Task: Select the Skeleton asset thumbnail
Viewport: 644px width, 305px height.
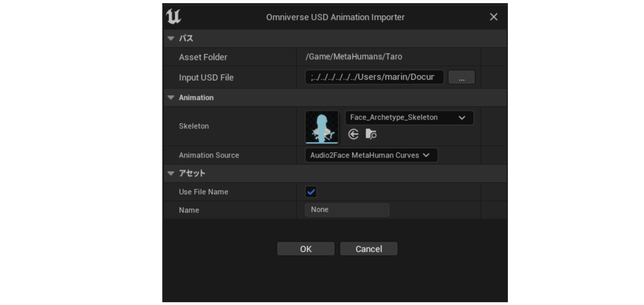Action: 322,127
